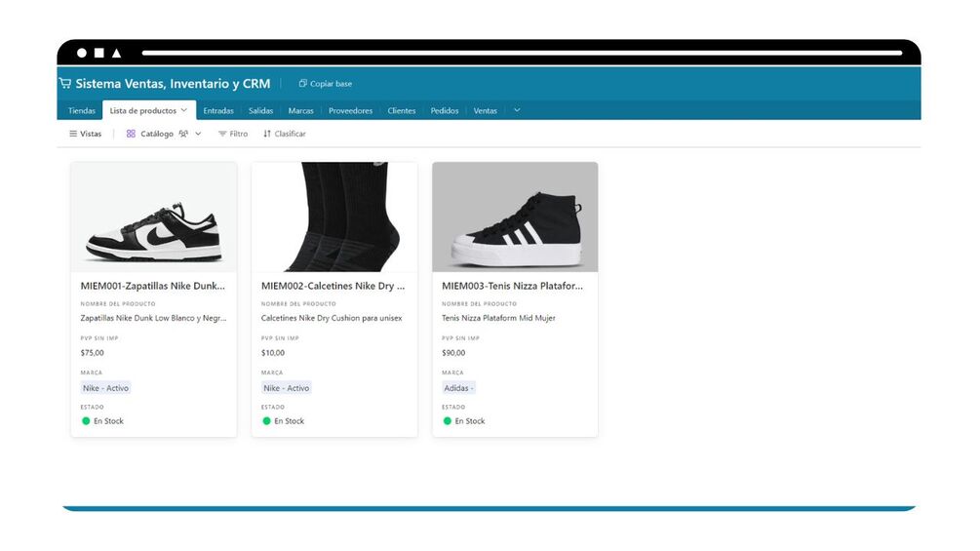The width and height of the screenshot is (980, 551).
Task: Click the Filtro filter icon
Action: pyautogui.click(x=222, y=134)
